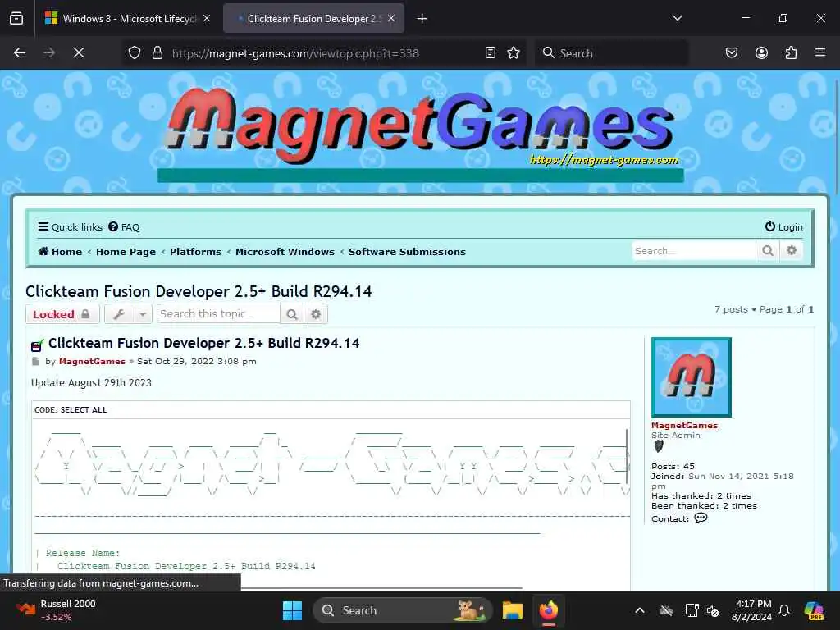Open extensions puzzle icon
Image resolution: width=840 pixels, height=630 pixels.
791,52
